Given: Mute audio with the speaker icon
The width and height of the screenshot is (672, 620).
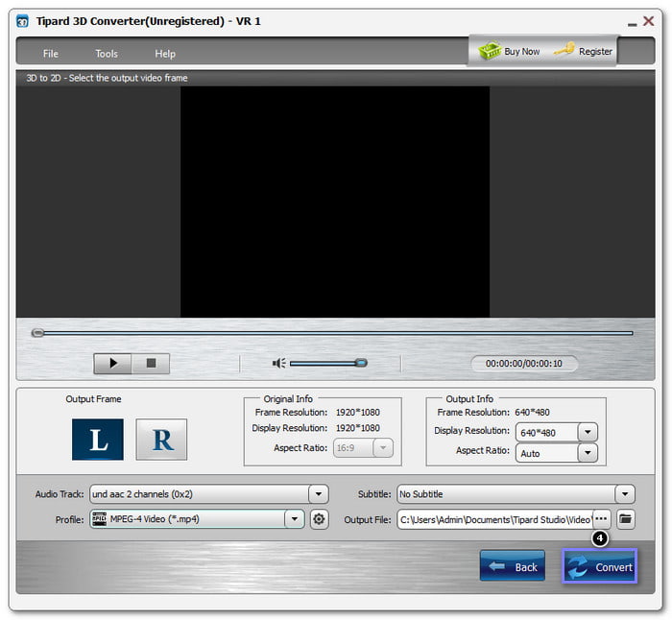Looking at the screenshot, I should click(279, 364).
